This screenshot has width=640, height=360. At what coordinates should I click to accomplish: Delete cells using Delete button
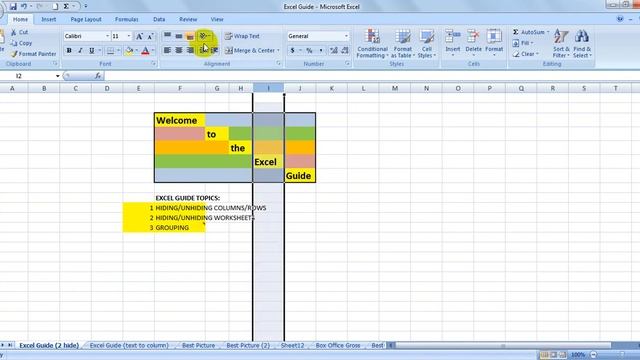click(x=473, y=43)
